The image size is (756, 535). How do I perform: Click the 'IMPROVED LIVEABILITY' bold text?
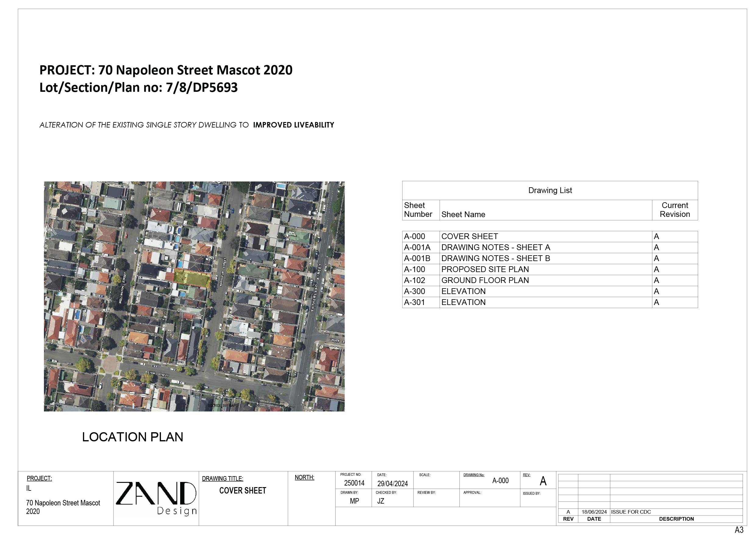click(x=293, y=125)
